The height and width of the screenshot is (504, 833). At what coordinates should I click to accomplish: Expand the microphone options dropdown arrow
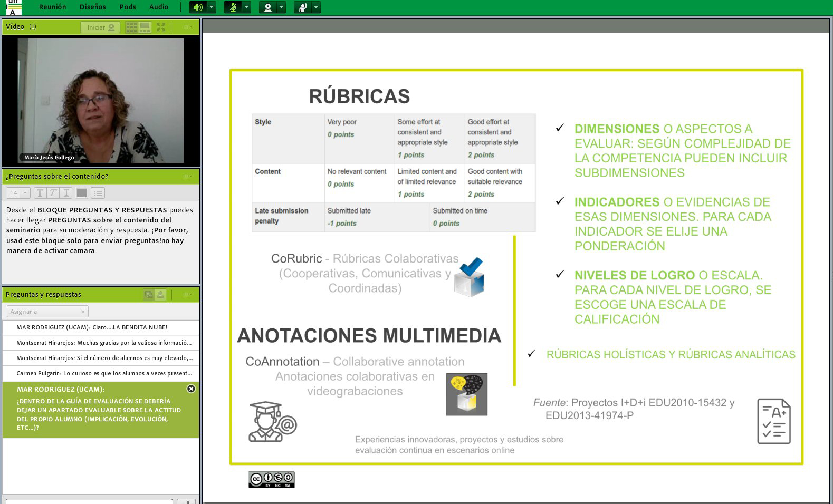click(246, 7)
